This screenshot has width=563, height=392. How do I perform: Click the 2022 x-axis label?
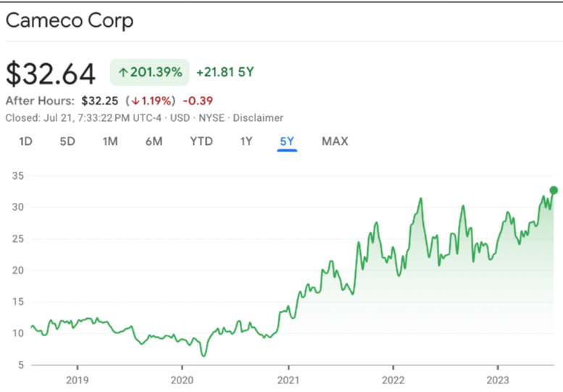point(393,380)
